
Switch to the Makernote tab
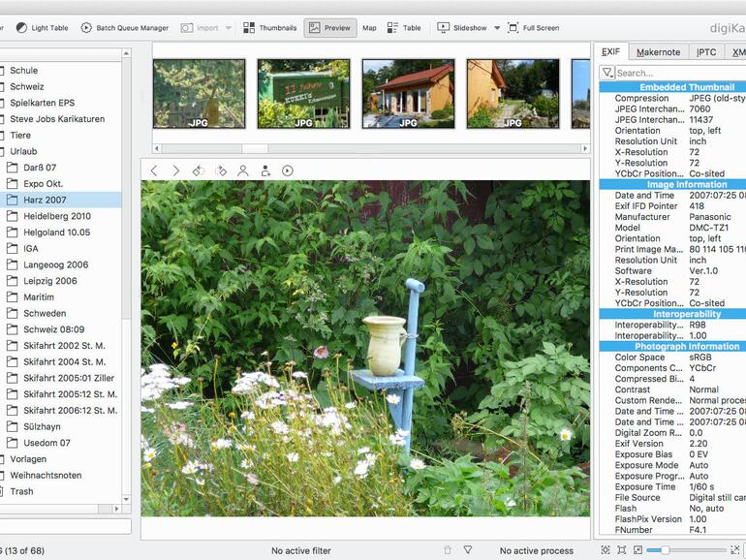[x=658, y=52]
